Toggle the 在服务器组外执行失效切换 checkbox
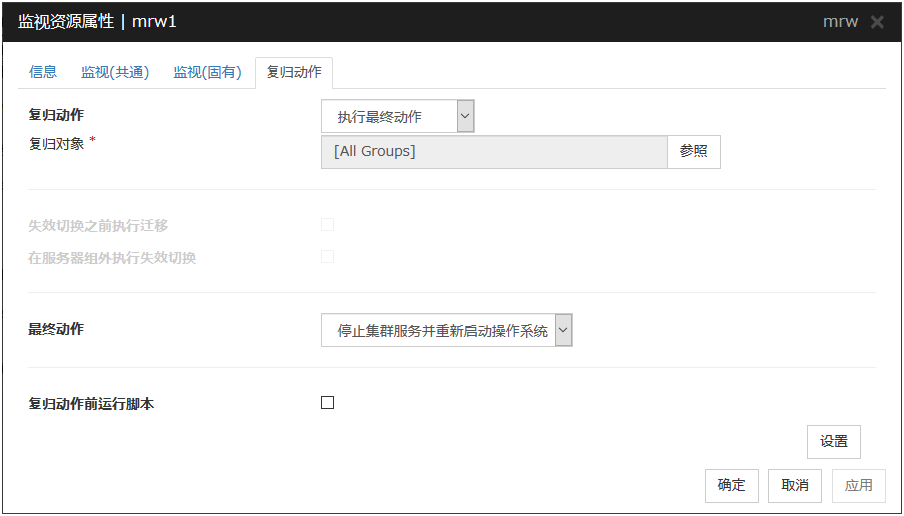The height and width of the screenshot is (516, 904). click(x=327, y=257)
